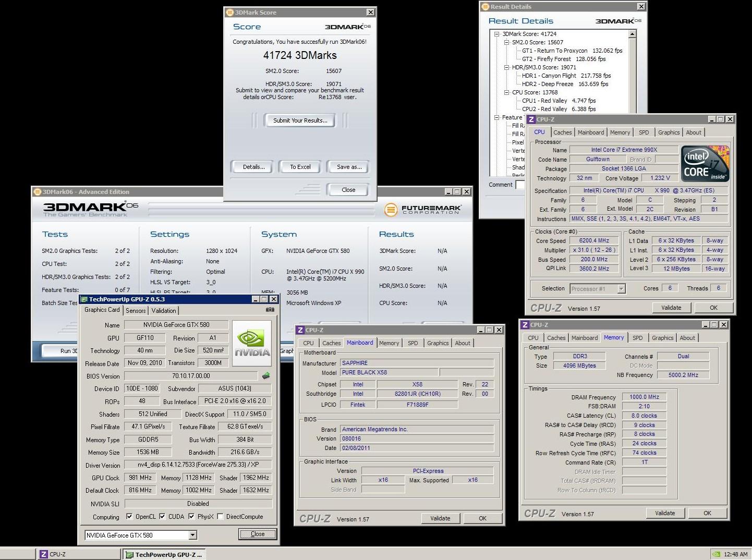Click the Intel Core i7 logo in CPU-Z
The height and width of the screenshot is (560, 752).
pyautogui.click(x=705, y=163)
